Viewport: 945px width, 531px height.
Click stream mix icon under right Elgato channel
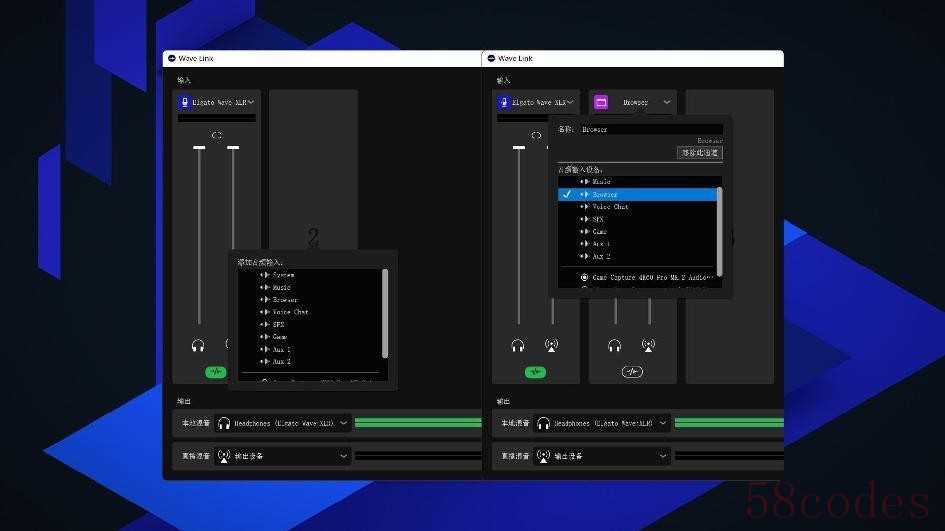pyautogui.click(x=551, y=345)
